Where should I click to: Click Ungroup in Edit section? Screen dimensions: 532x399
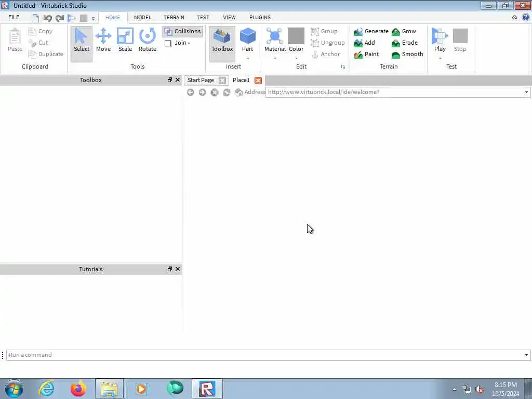[328, 43]
